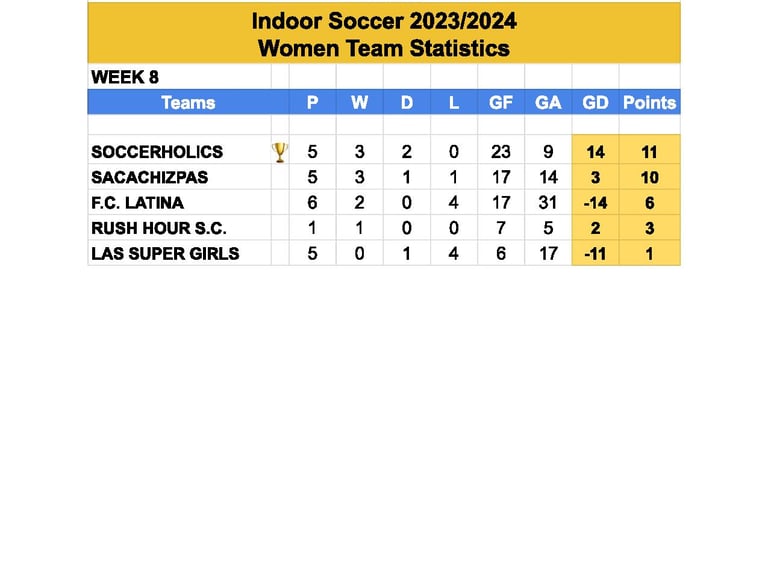Click the LAS SUPER GIRLS team name

pos(165,254)
